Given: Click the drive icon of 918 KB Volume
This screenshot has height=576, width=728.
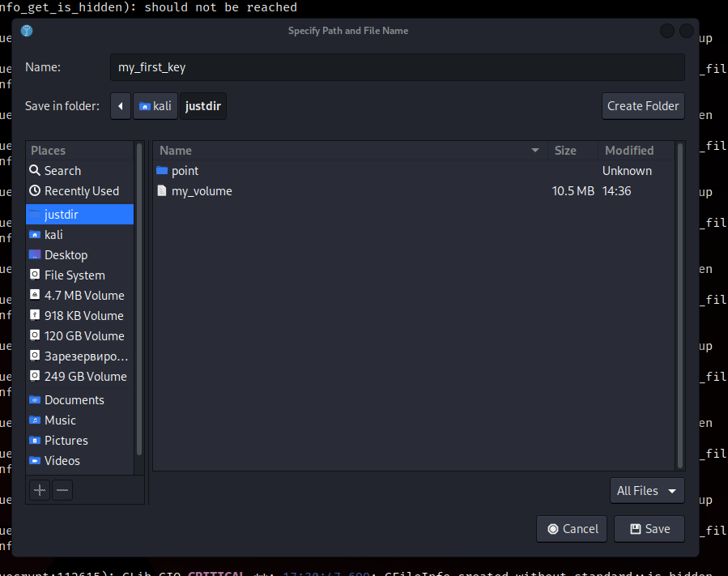Looking at the screenshot, I should point(35,315).
